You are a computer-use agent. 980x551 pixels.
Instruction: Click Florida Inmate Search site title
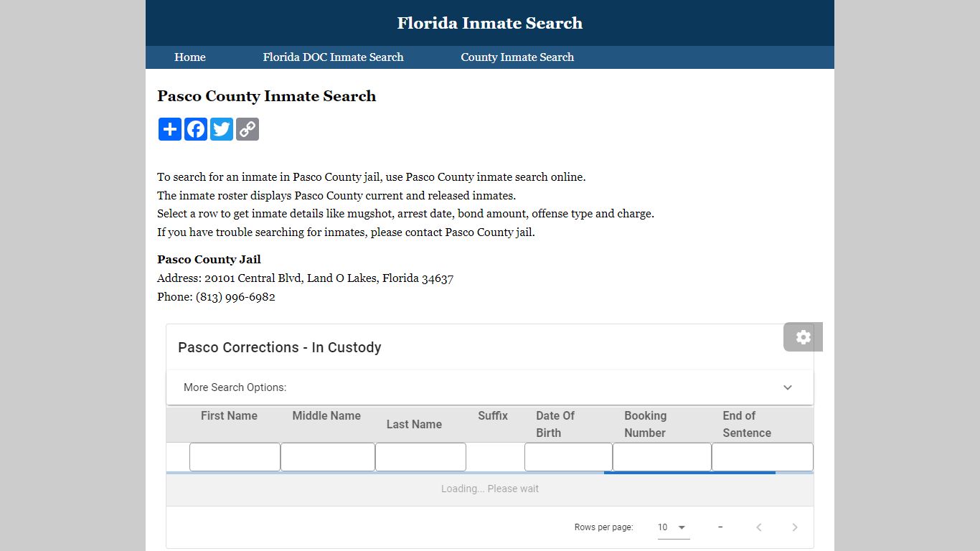tap(490, 23)
